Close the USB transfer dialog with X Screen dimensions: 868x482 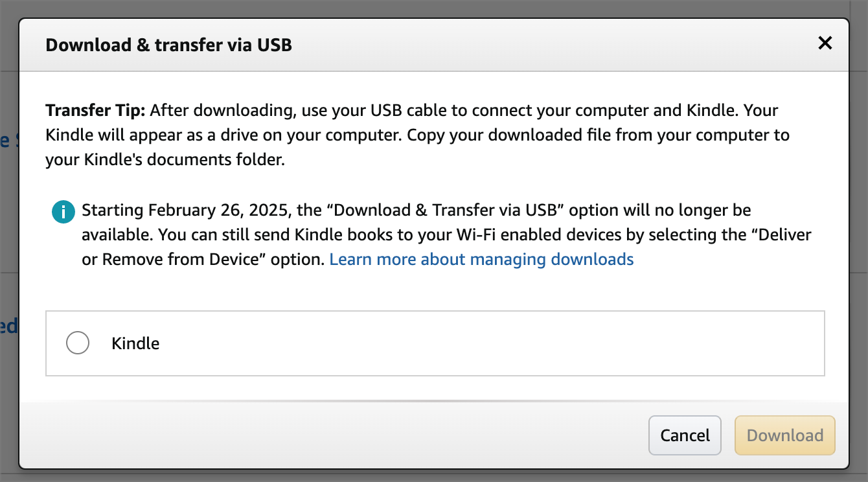[825, 43]
